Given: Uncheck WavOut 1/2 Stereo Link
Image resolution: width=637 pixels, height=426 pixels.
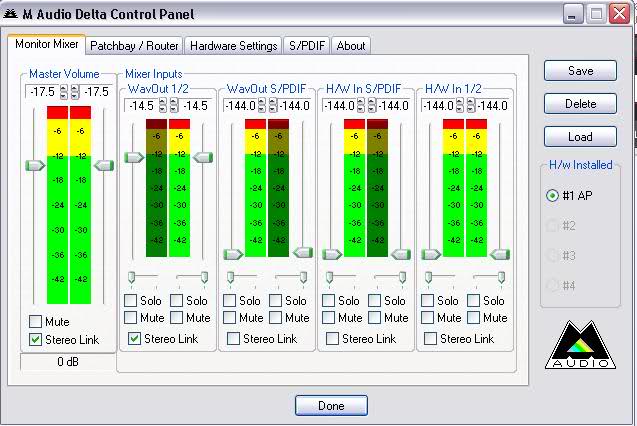Looking at the screenshot, I should 134,338.
